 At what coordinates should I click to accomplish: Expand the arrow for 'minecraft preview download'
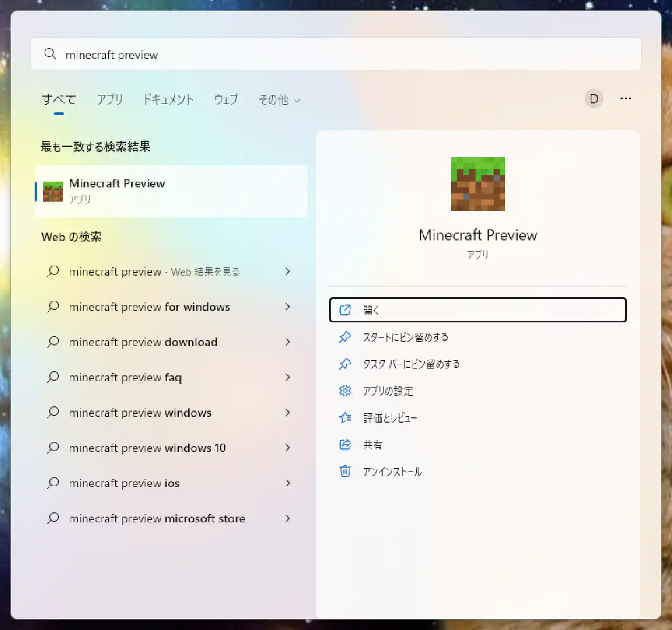click(x=288, y=342)
